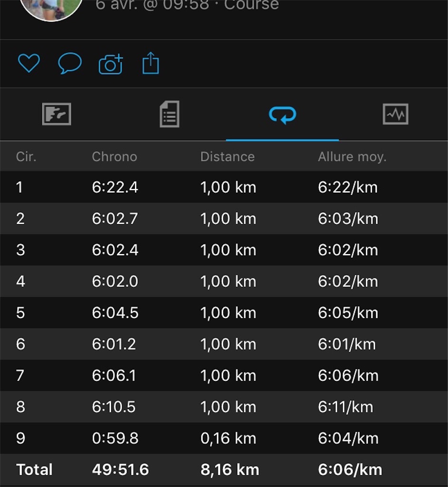448x487 pixels.
Task: Tap the Cir. column header
Action: tap(26, 156)
